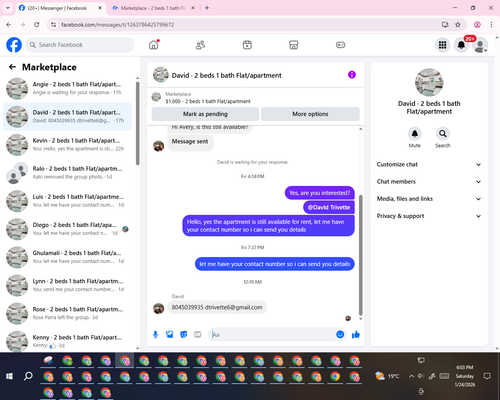This screenshot has width=500, height=400.
Task: Reload the page
Action: pyautogui.click(x=37, y=25)
